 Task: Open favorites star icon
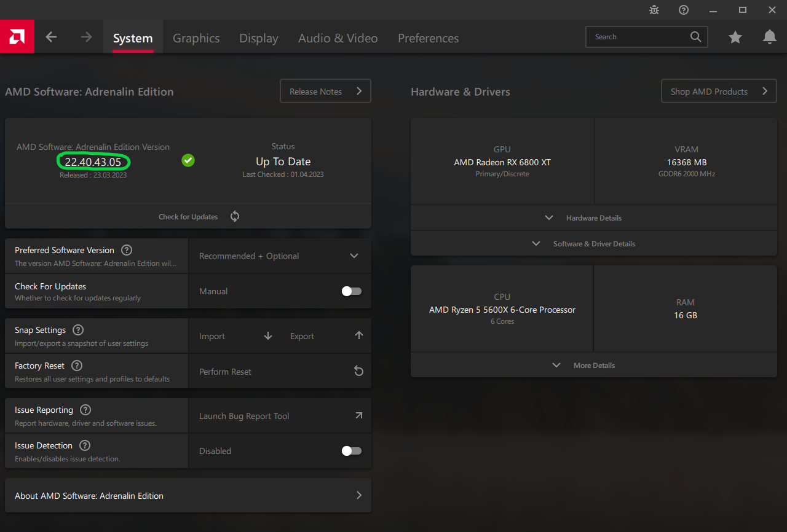pyautogui.click(x=735, y=37)
